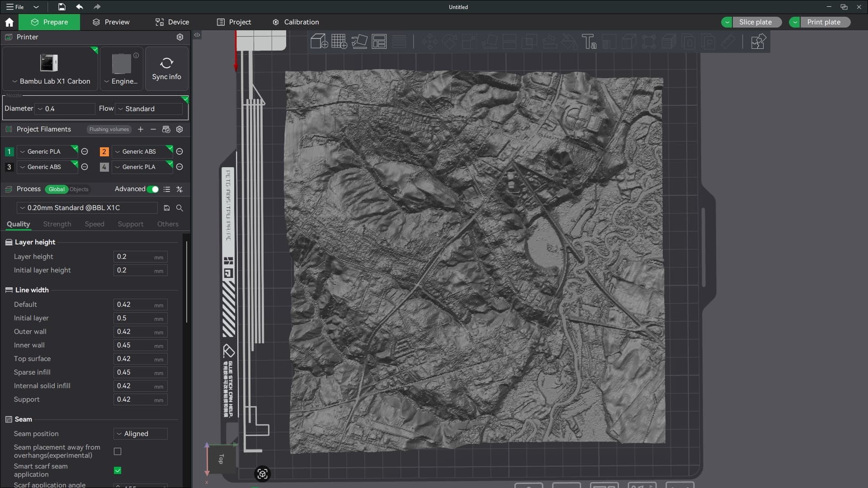Screen dimensions: 868x488
Task: Open the nozzle Diameter 0.4 dropdown
Action: click(x=66, y=109)
